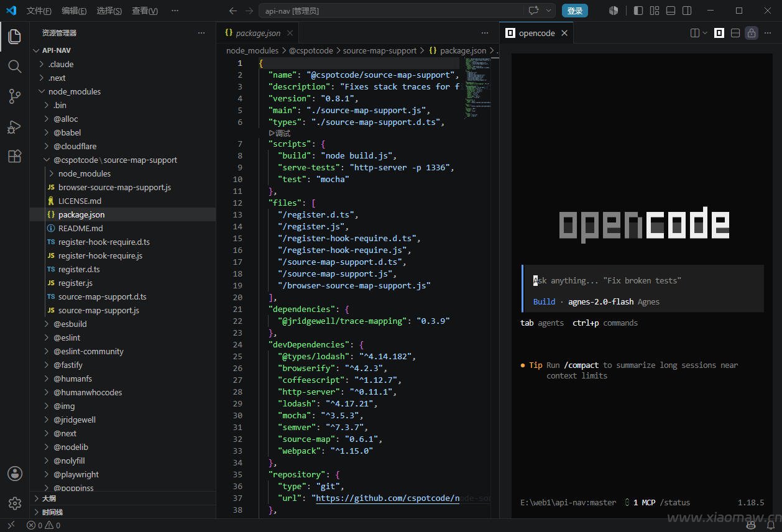Click the api-nav command center search box
782x532 pixels.
click(390, 11)
